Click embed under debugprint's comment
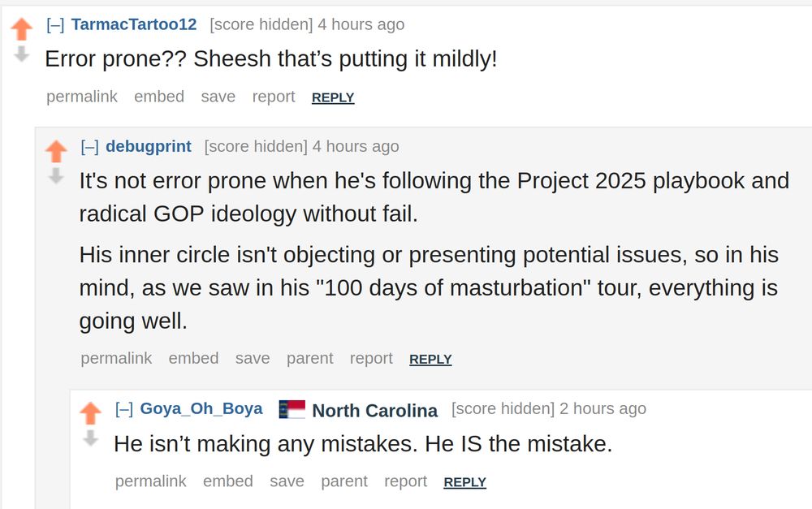Viewport: 812px width, 509px height. 193,358
